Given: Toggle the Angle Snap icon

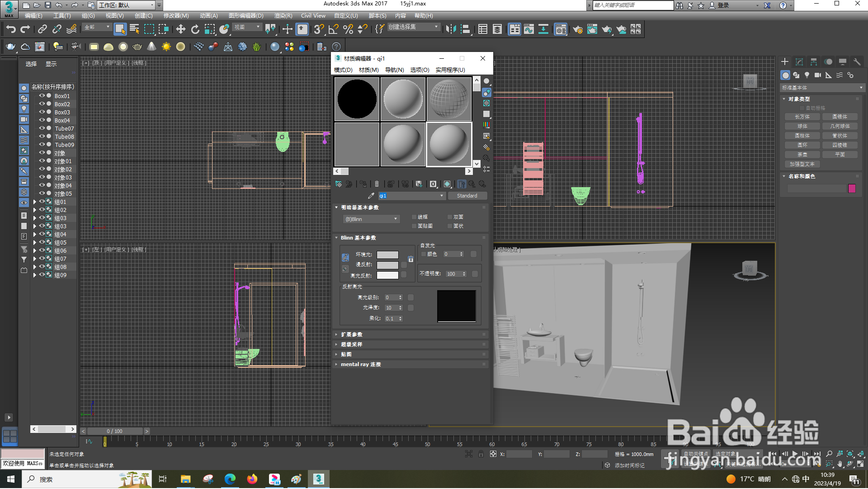Looking at the screenshot, I should [333, 29].
